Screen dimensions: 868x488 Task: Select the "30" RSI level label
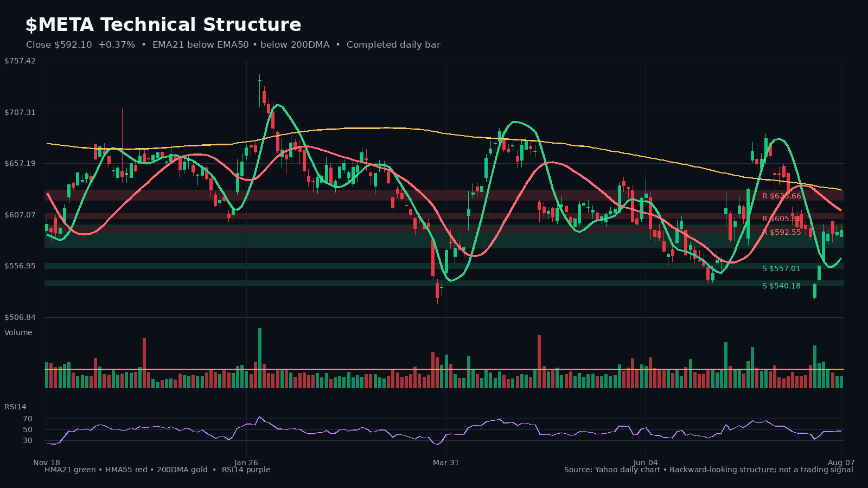pyautogui.click(x=28, y=441)
